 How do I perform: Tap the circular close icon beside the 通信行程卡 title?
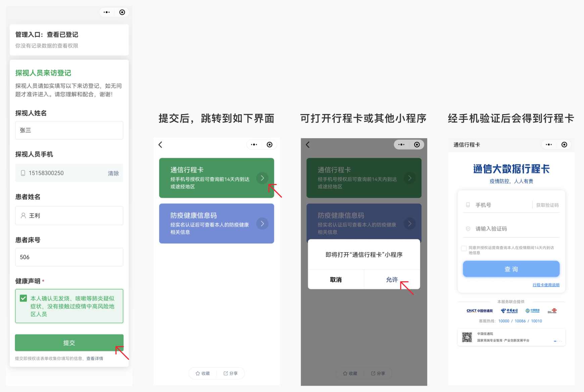tap(564, 145)
